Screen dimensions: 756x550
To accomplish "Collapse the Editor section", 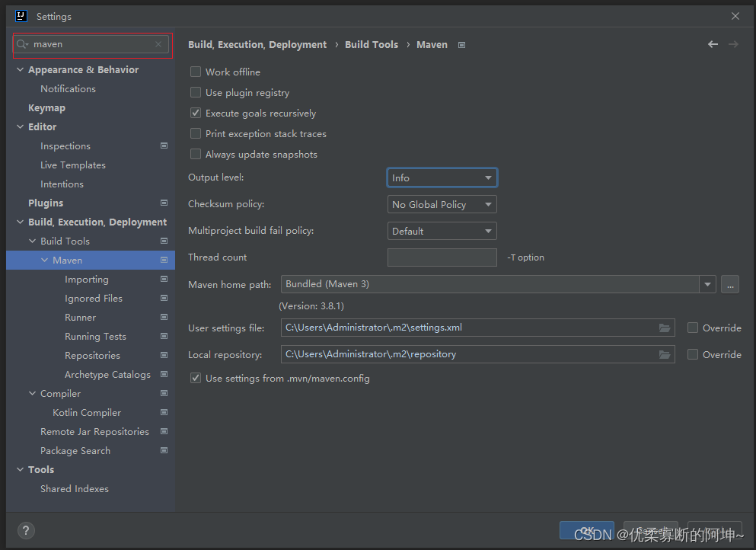I will 21,127.
